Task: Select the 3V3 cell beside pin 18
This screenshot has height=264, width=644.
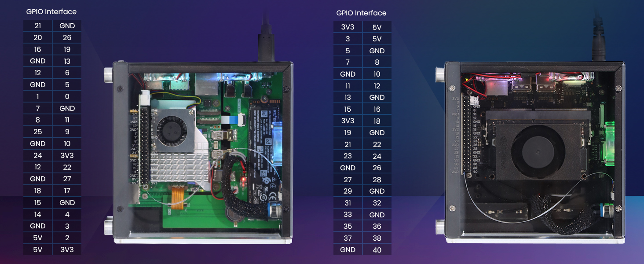Action: pyautogui.click(x=348, y=121)
